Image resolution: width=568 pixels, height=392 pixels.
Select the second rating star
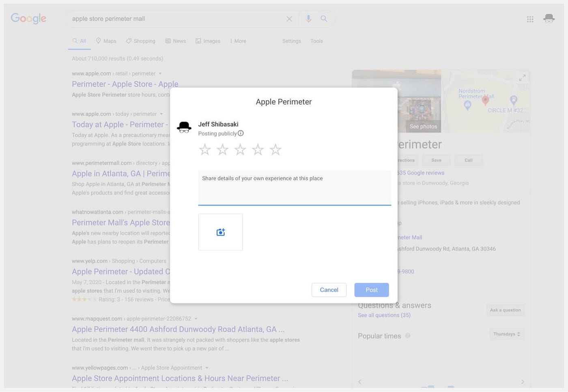pyautogui.click(x=222, y=150)
